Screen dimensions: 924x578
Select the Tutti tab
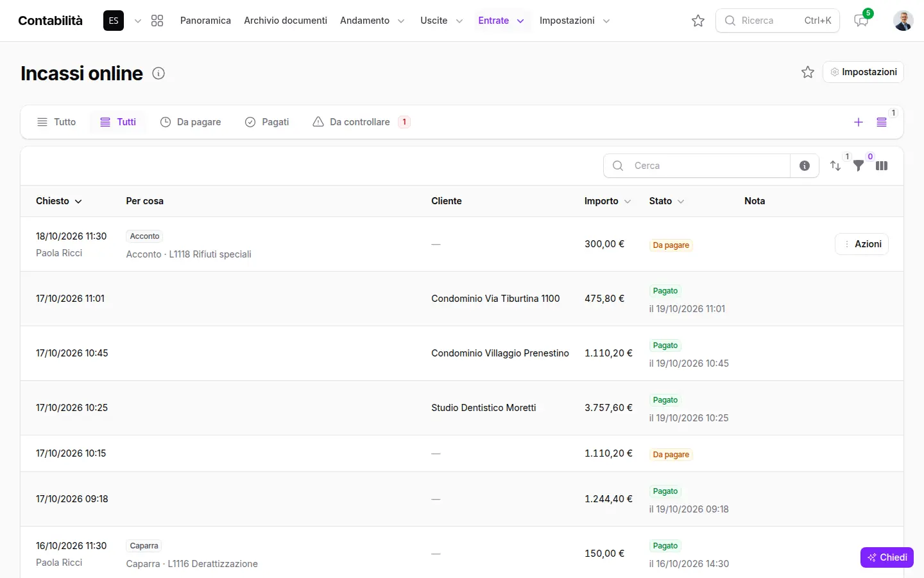(x=118, y=122)
